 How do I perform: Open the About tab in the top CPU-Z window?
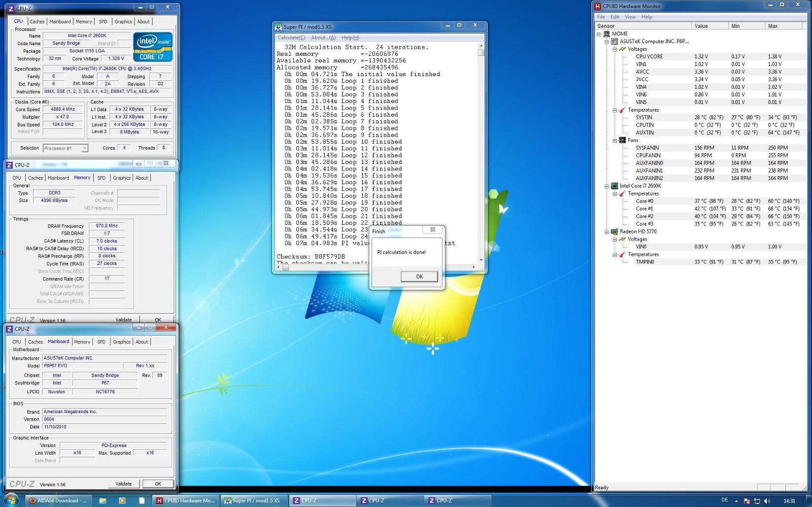[x=143, y=21]
